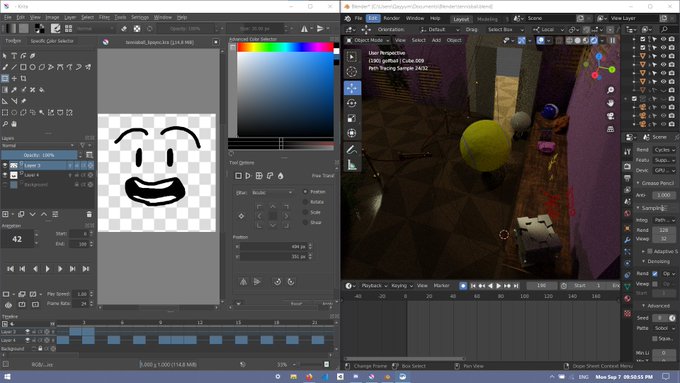Screen dimensions: 680x383
Task: Hide Layer 3 in Krita layers panel
Action: 5,165
